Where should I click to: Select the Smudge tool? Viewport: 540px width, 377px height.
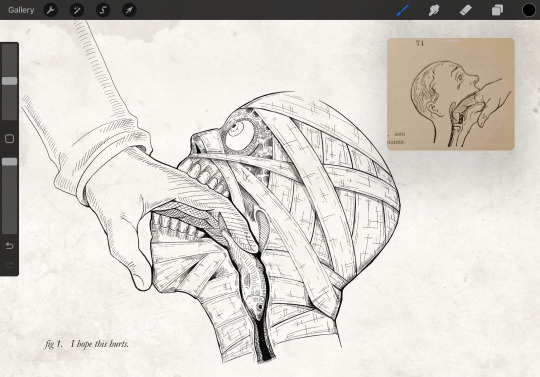pos(434,10)
